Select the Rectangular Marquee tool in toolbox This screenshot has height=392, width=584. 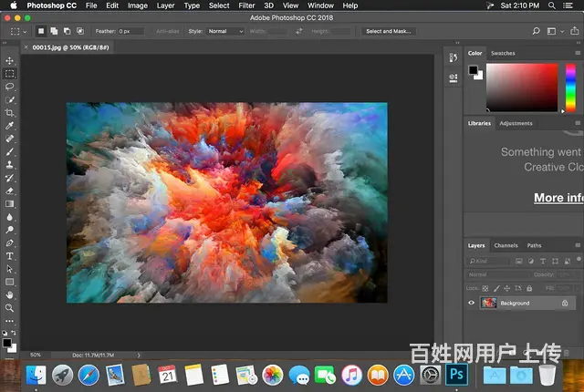(x=10, y=73)
